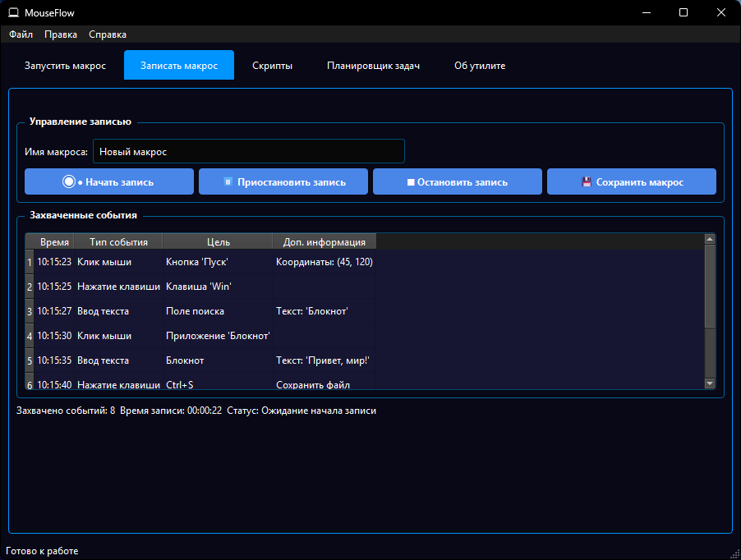Click the stop square icon on Остановить запись

coord(411,182)
